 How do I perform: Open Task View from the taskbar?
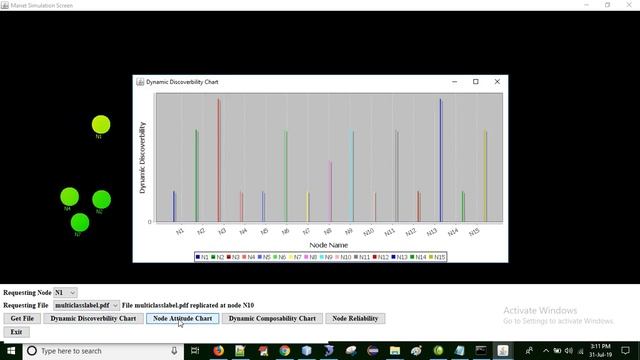pos(195,351)
